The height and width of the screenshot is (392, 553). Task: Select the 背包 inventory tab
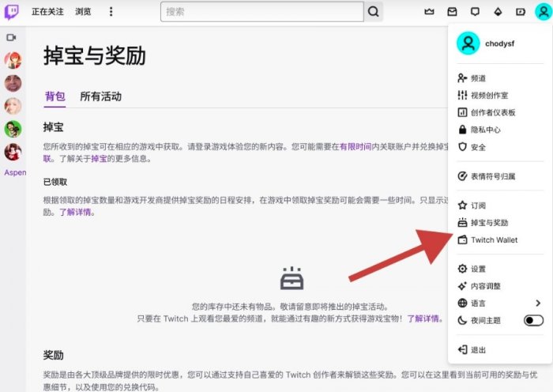point(55,96)
